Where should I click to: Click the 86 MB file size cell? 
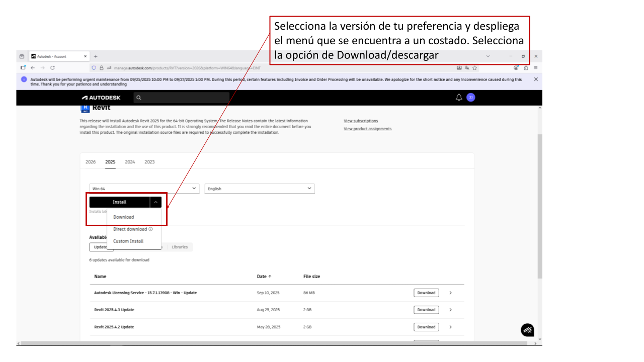309,293
